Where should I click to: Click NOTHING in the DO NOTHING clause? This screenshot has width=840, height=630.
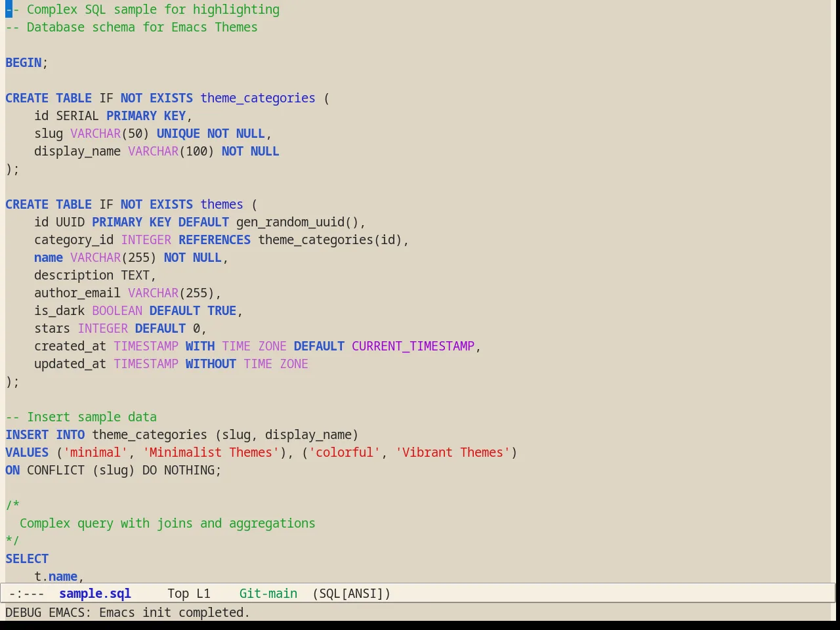pos(189,470)
